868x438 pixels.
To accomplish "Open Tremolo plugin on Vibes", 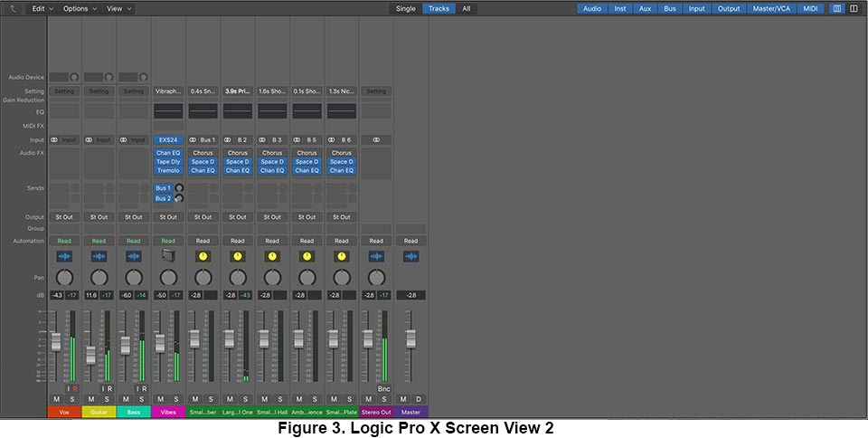I will click(168, 170).
